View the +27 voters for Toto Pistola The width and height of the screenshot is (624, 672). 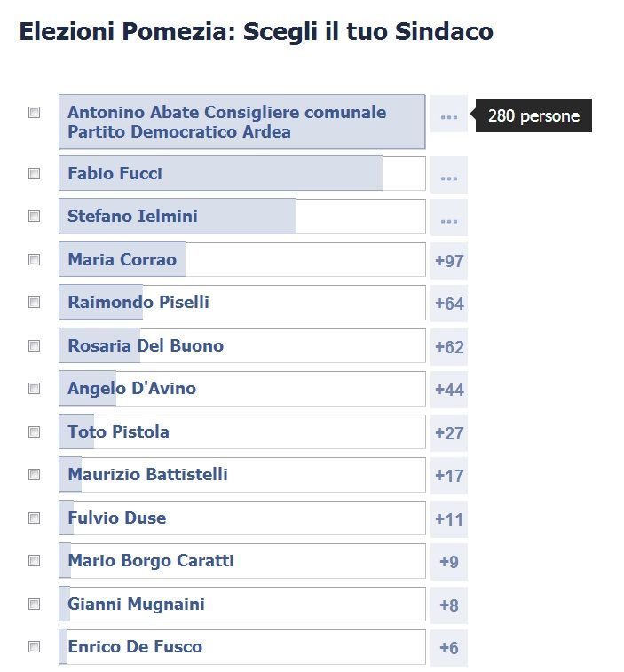[x=449, y=433]
